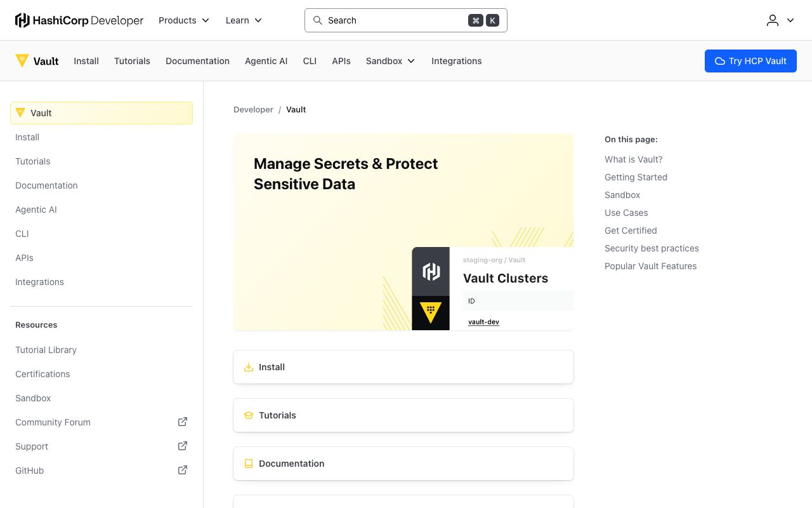Select Agentic AI in the left sidebar
Viewport: 812px width, 508px height.
point(101,210)
